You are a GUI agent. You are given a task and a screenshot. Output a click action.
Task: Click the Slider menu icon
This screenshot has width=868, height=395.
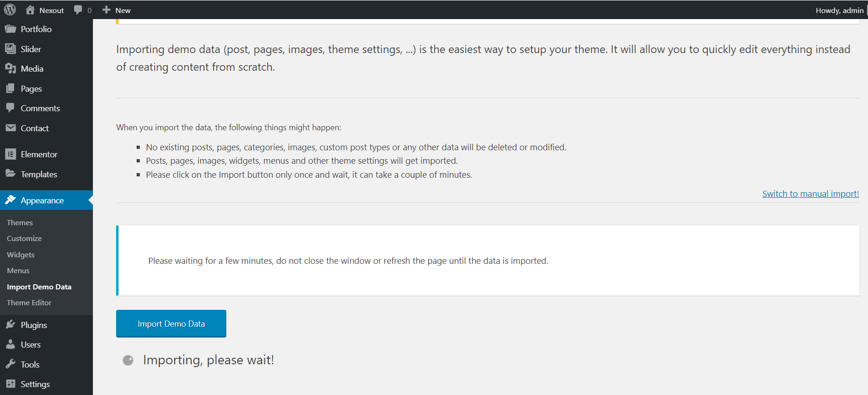tap(10, 48)
